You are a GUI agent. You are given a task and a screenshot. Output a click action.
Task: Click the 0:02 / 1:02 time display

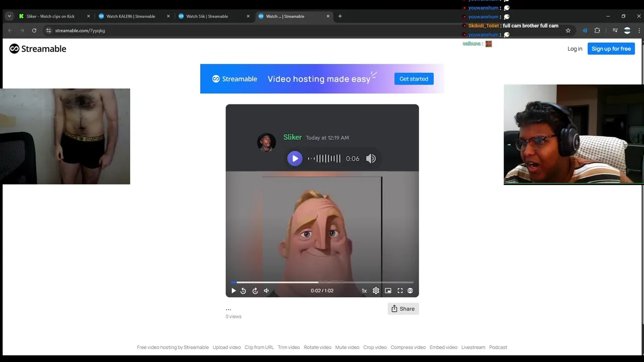[x=322, y=291]
